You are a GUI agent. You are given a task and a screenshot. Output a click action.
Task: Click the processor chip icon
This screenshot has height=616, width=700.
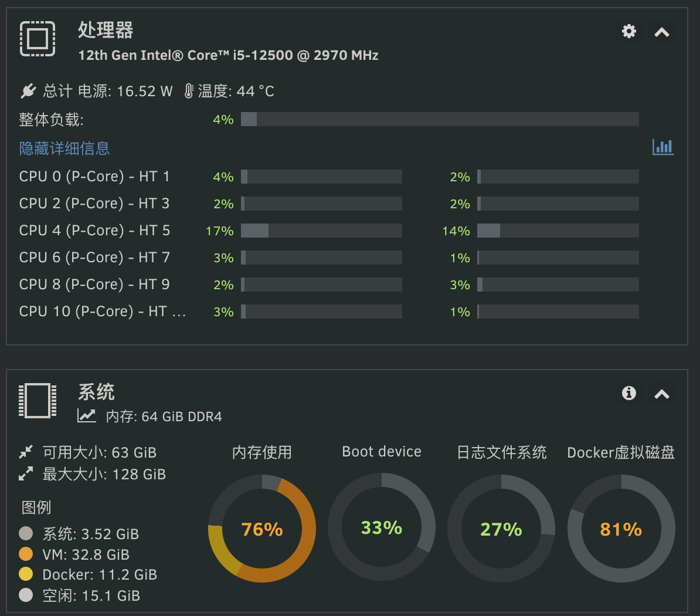point(38,39)
